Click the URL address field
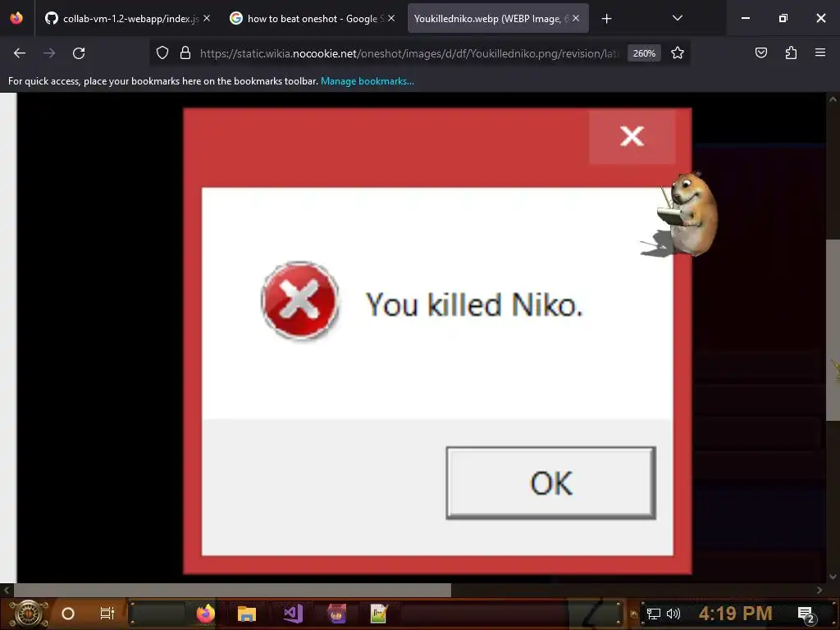This screenshot has width=840, height=630. click(x=410, y=53)
